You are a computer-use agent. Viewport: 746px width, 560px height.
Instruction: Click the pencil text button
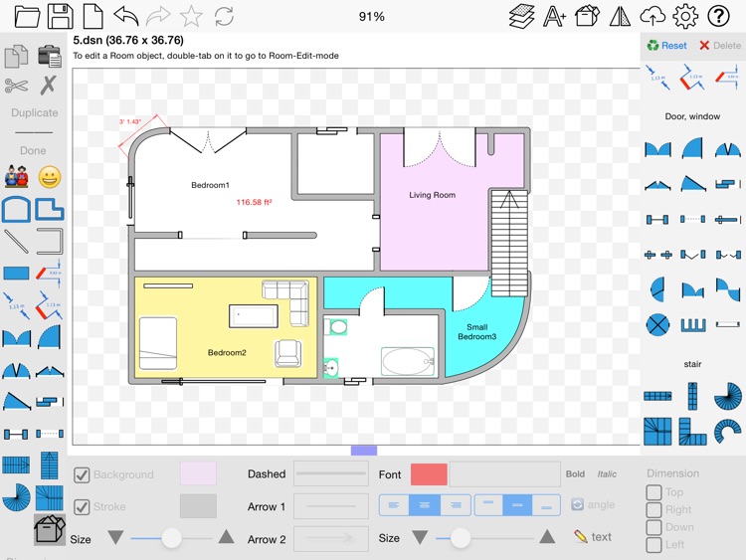pos(593,537)
